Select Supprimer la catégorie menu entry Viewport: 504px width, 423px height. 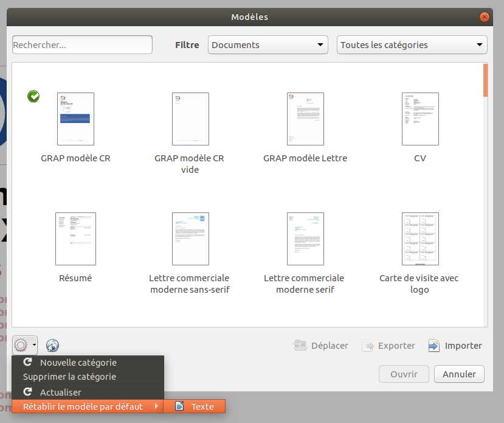[69, 377]
